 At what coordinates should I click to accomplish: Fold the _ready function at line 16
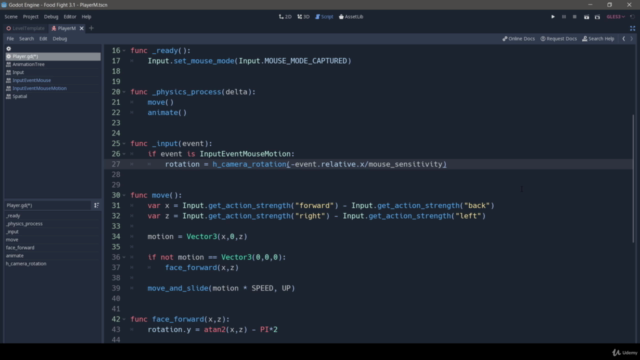[x=124, y=51]
